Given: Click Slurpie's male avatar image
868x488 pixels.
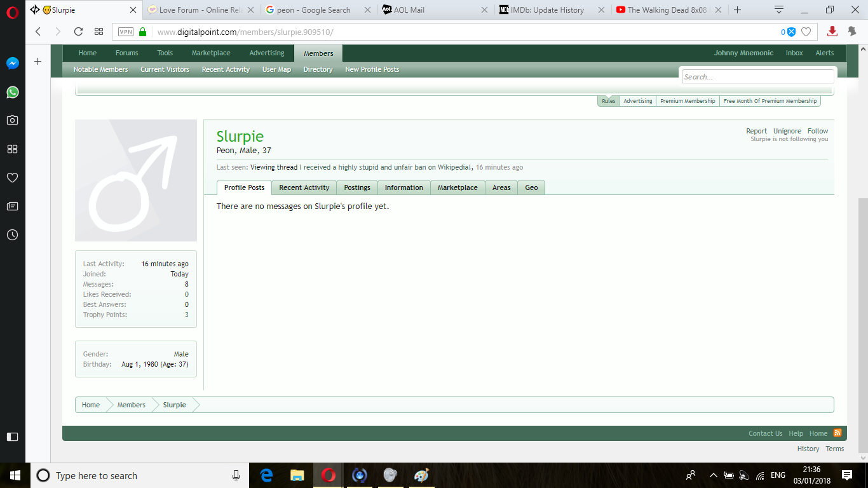Looking at the screenshot, I should (x=136, y=180).
